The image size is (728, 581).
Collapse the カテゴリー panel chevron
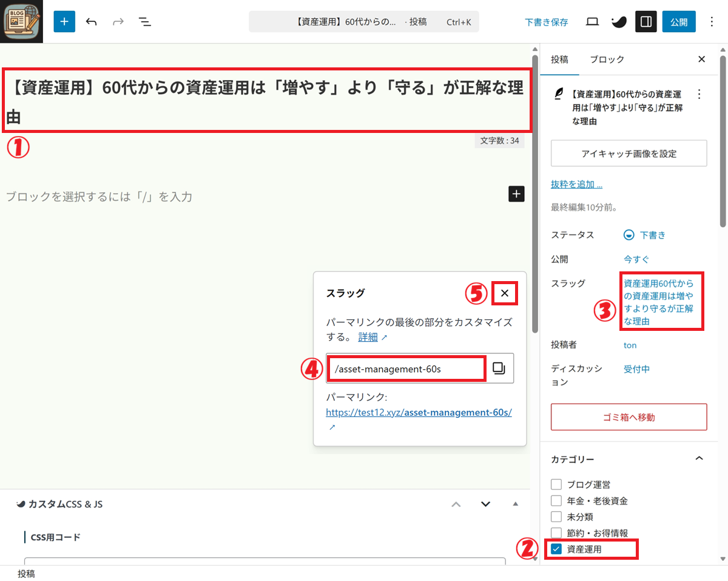point(699,458)
